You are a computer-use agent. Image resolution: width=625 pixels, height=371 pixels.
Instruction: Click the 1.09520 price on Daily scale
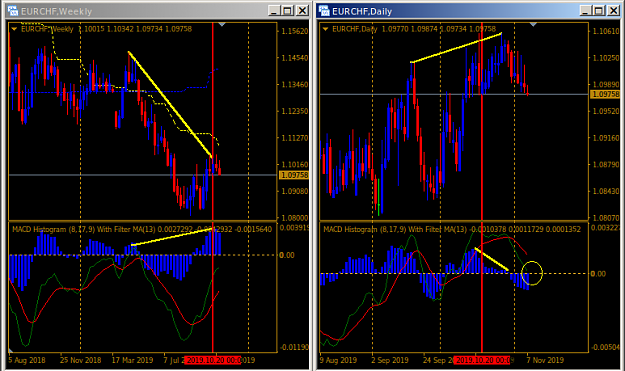606,111
